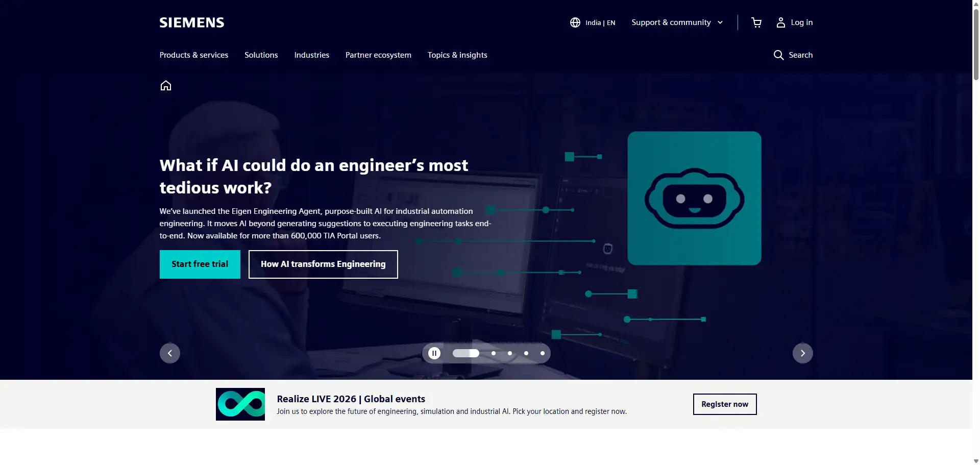The image size is (980, 465).
Task: Open the Partner ecosystem menu
Action: coord(378,55)
